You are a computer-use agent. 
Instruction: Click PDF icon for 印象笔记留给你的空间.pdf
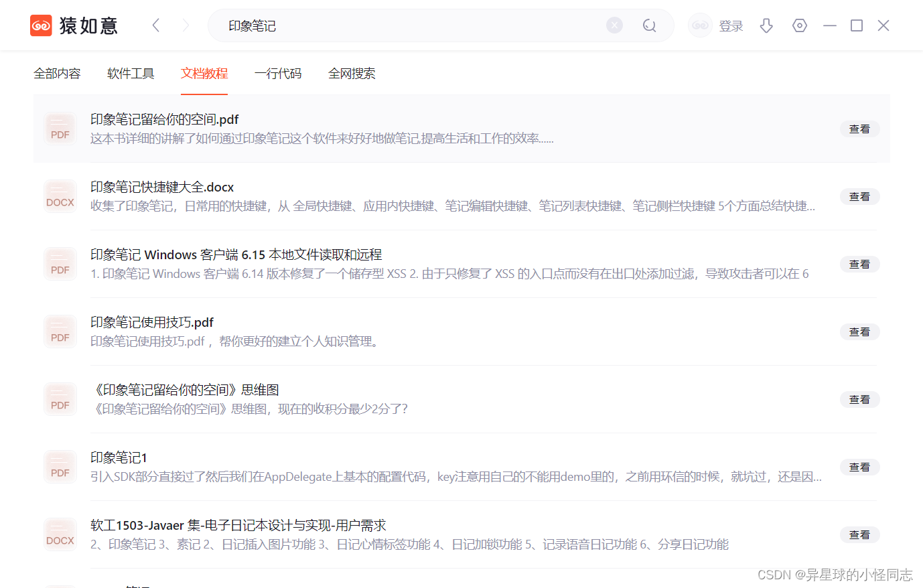pyautogui.click(x=60, y=129)
